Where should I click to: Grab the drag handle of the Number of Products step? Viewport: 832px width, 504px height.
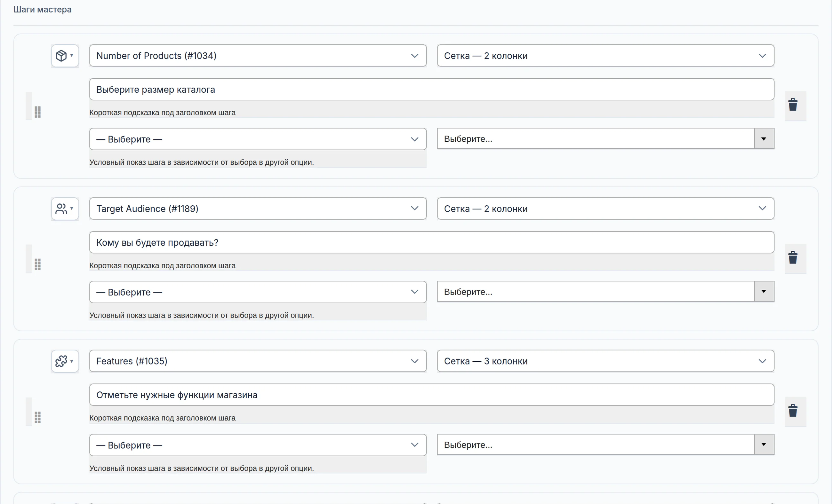click(x=37, y=112)
